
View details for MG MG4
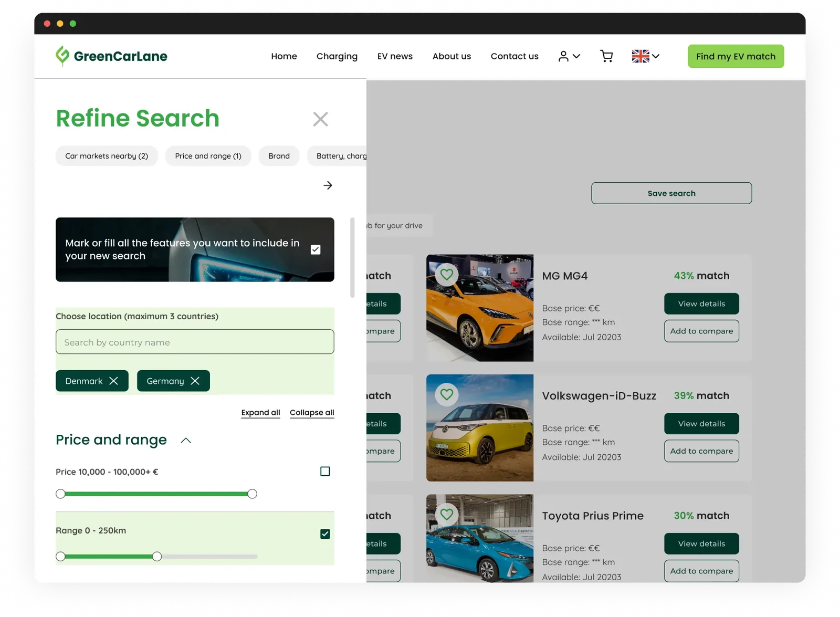click(x=701, y=304)
